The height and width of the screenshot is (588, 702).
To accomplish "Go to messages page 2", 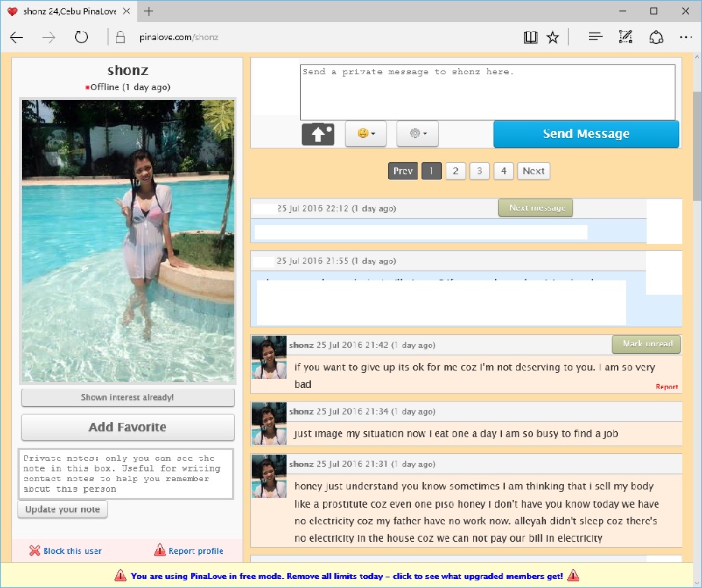I will [455, 171].
